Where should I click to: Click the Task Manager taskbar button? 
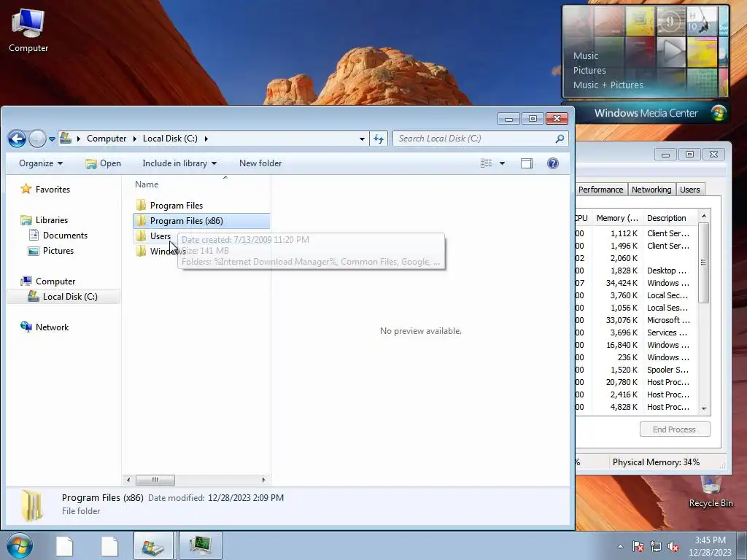pos(201,545)
